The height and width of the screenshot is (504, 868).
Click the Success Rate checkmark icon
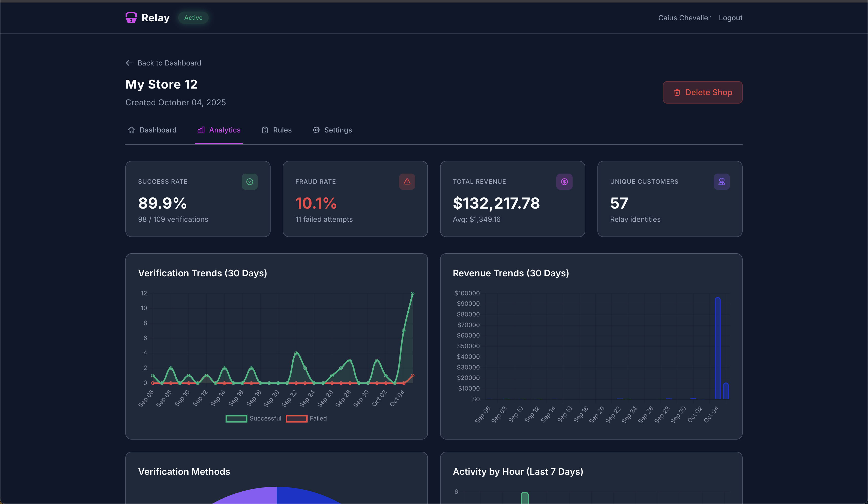(x=249, y=181)
